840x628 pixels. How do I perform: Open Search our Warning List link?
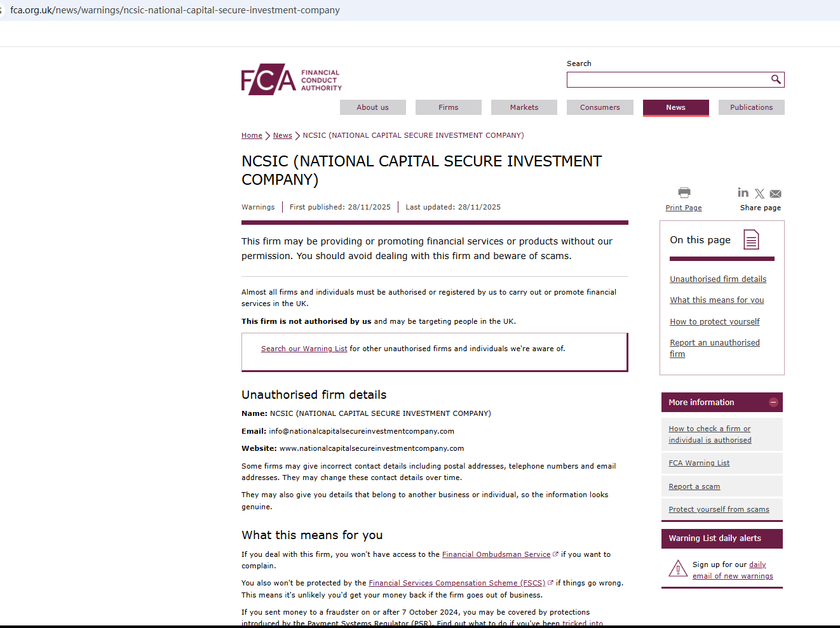[x=304, y=349]
